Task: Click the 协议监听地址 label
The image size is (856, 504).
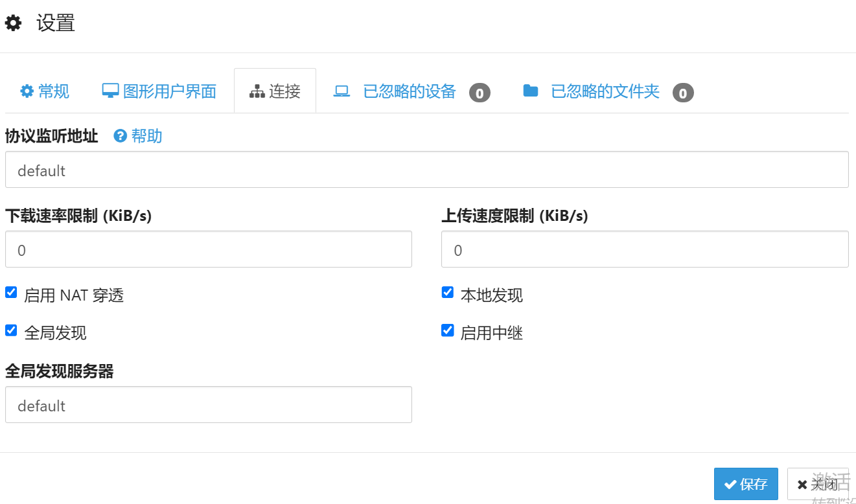Action: tap(52, 136)
